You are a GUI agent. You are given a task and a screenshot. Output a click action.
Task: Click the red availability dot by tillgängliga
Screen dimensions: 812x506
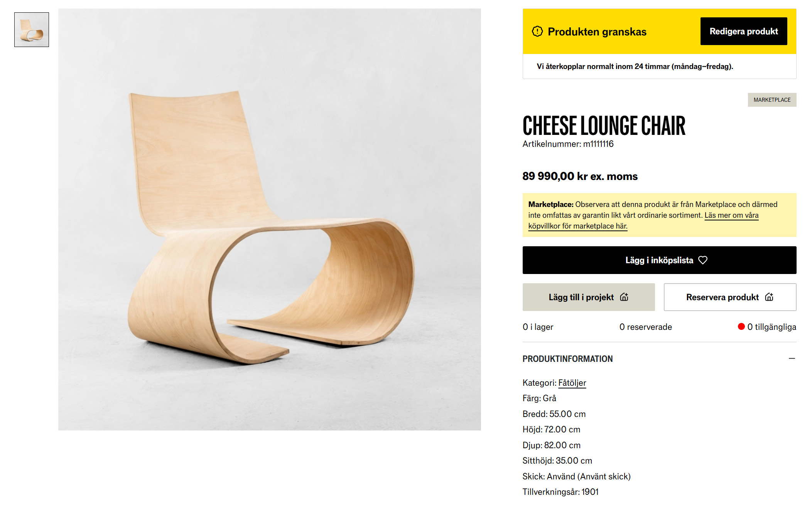(x=741, y=327)
